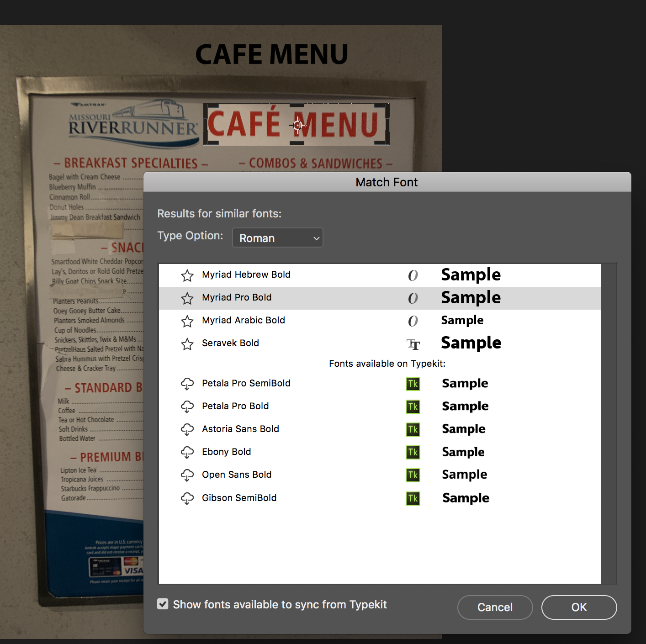Image resolution: width=646 pixels, height=644 pixels.
Task: Select Myriad Hebrew Bold font name
Action: click(246, 274)
